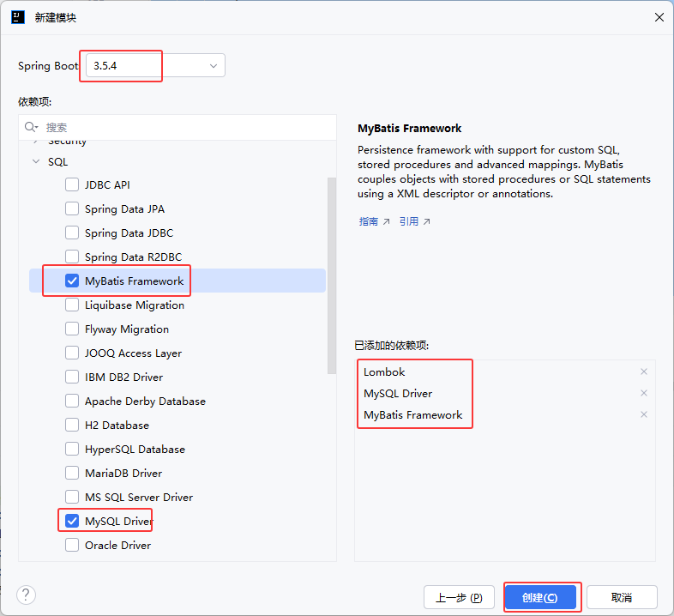Expand the Security category node
Screen dimensions: 674x616
35,141
